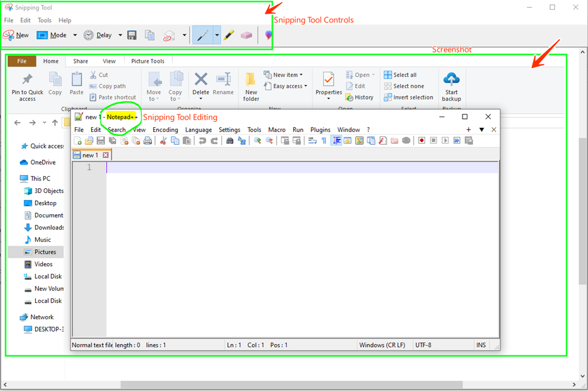Click Select all in Explorer ribbon
The width and height of the screenshot is (588, 391).
tap(400, 75)
